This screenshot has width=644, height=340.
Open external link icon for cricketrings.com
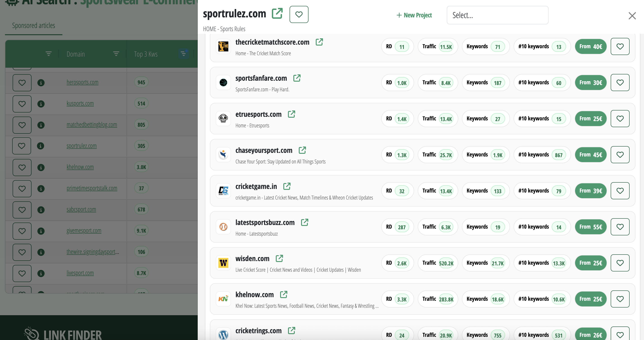click(291, 331)
